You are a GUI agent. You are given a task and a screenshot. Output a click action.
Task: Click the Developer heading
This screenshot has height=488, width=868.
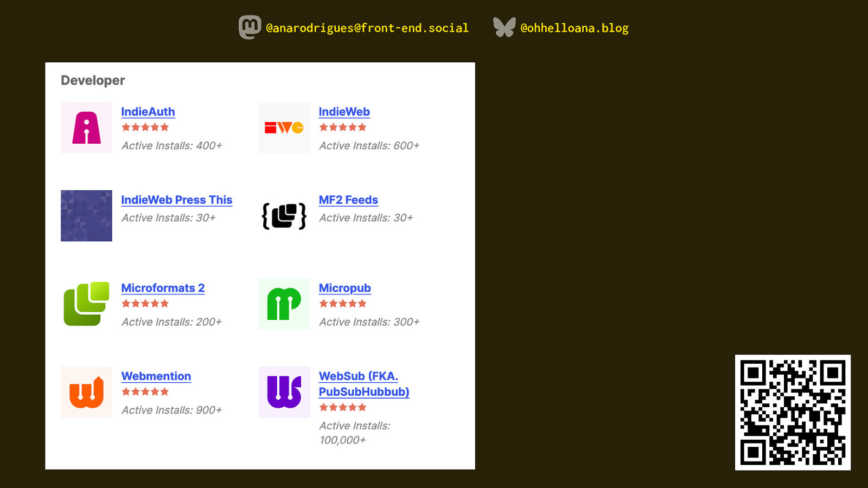coord(93,80)
